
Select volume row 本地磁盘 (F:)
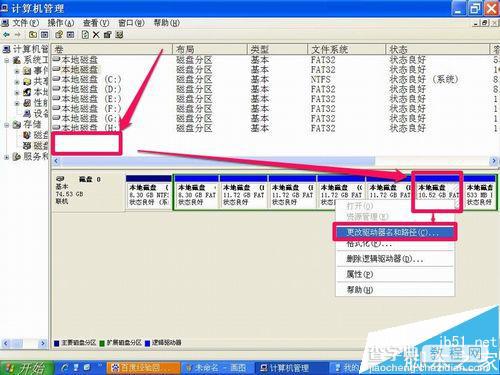point(87,109)
